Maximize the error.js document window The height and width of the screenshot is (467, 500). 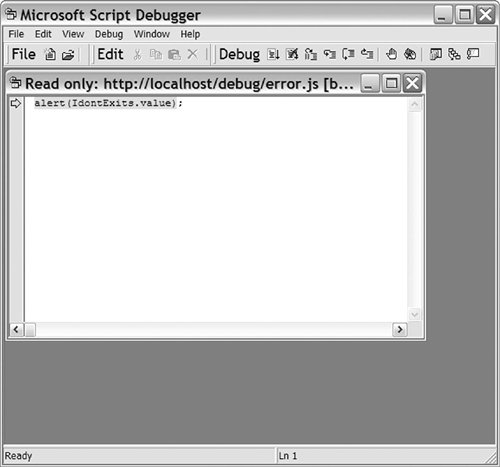coord(391,83)
